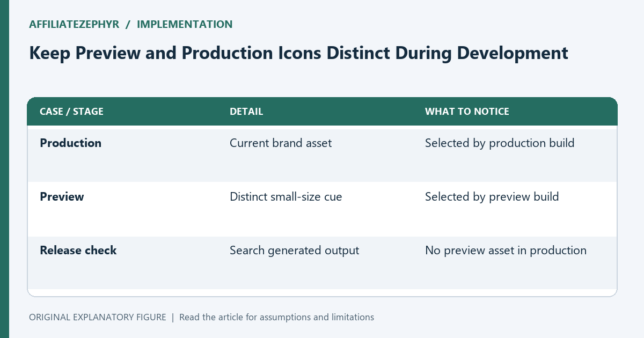Click the IMPLEMENTATION breadcrumb label
644x338 pixels.
(x=185, y=24)
